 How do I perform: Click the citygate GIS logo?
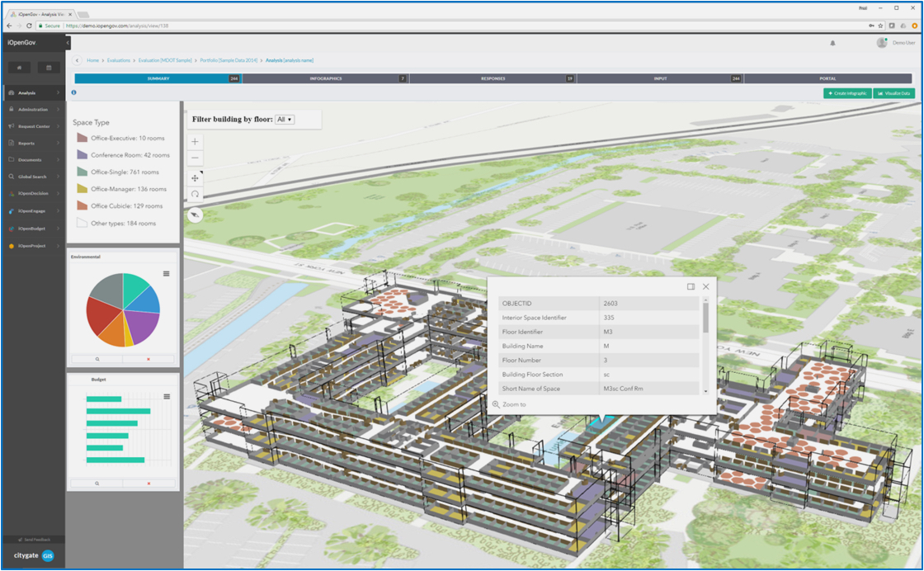pos(34,555)
